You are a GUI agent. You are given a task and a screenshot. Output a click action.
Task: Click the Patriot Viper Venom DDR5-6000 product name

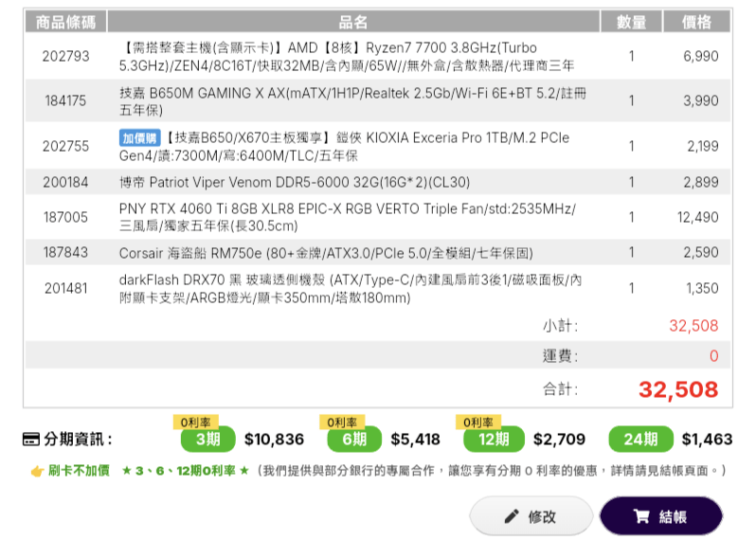click(295, 182)
